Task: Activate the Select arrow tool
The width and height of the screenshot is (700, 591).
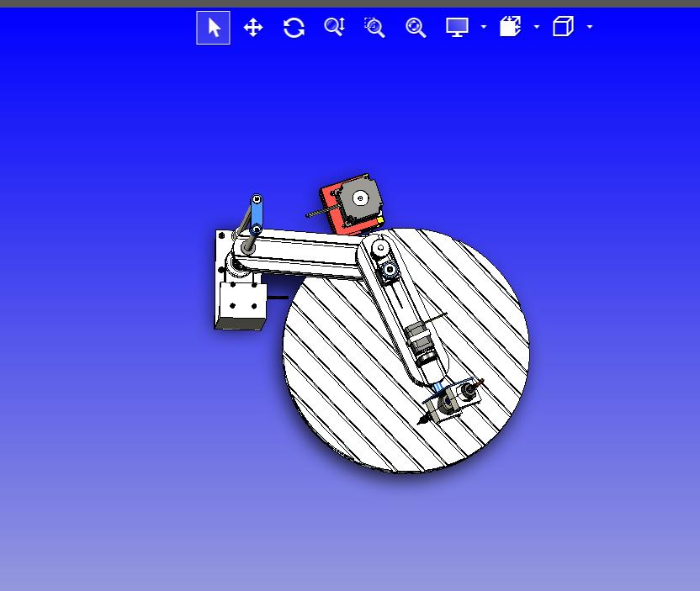Action: [x=214, y=28]
